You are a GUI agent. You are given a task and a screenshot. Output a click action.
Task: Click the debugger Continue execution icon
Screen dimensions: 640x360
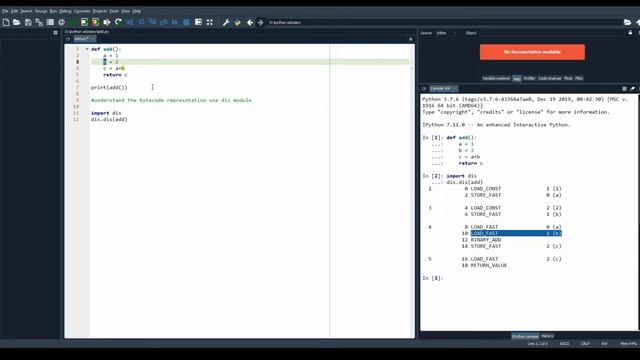[175, 22]
